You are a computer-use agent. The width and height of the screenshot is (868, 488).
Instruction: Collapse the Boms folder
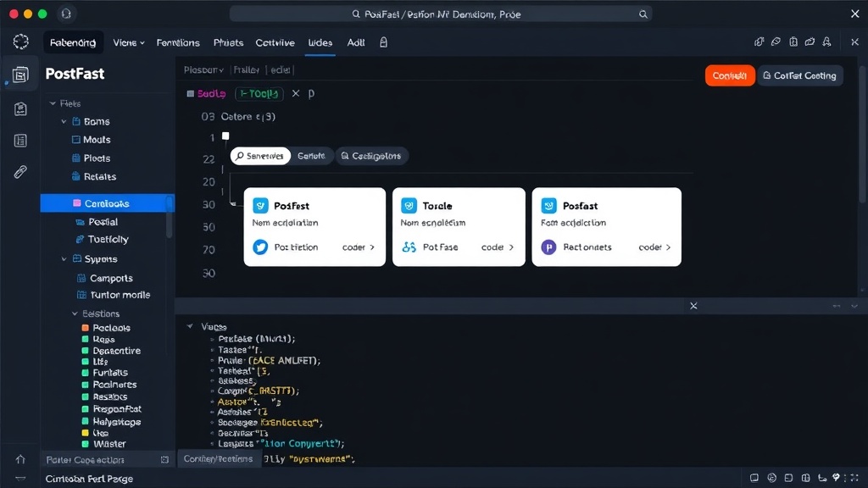pyautogui.click(x=64, y=122)
